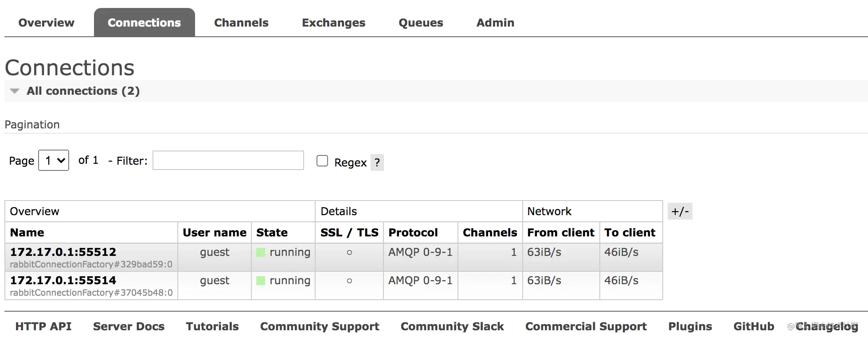This screenshot has height=340, width=868.
Task: Toggle table columns with +/- button
Action: [680, 211]
